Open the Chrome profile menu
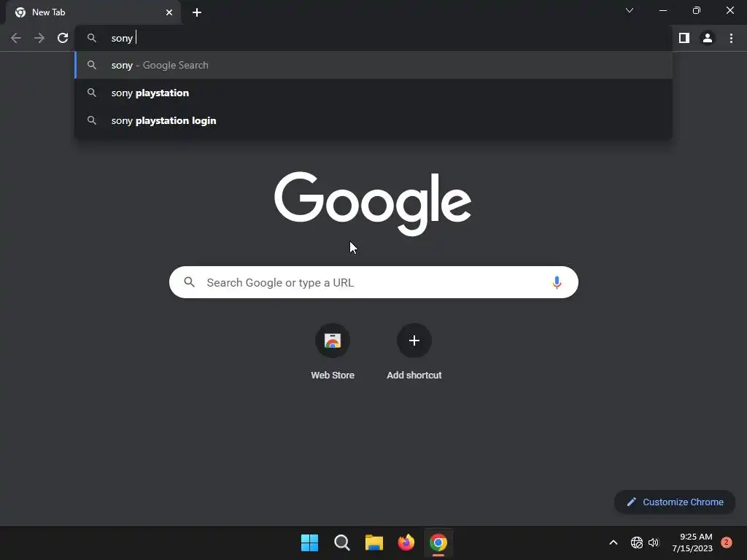Screen dimensions: 747x560 pos(708,38)
